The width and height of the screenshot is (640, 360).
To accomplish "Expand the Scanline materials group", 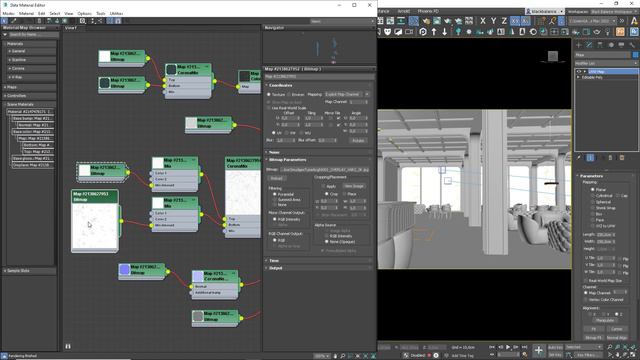I will point(31,60).
